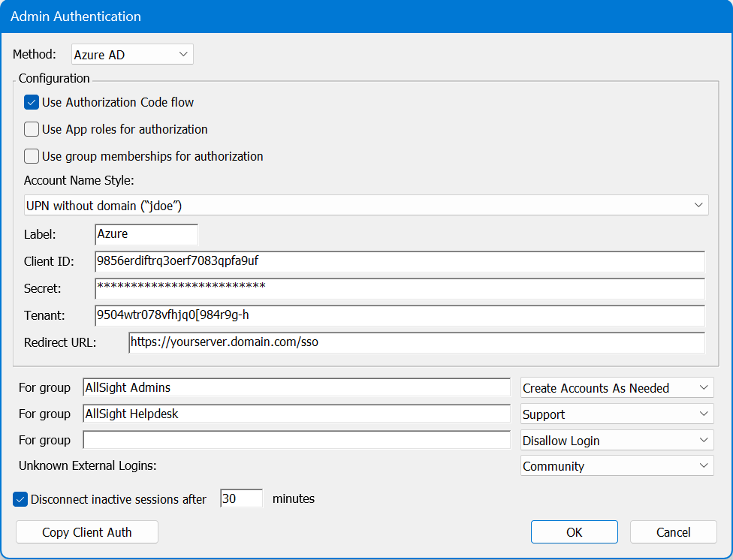Click the AllSight Helpdesk group field
The image size is (733, 560).
tap(297, 414)
